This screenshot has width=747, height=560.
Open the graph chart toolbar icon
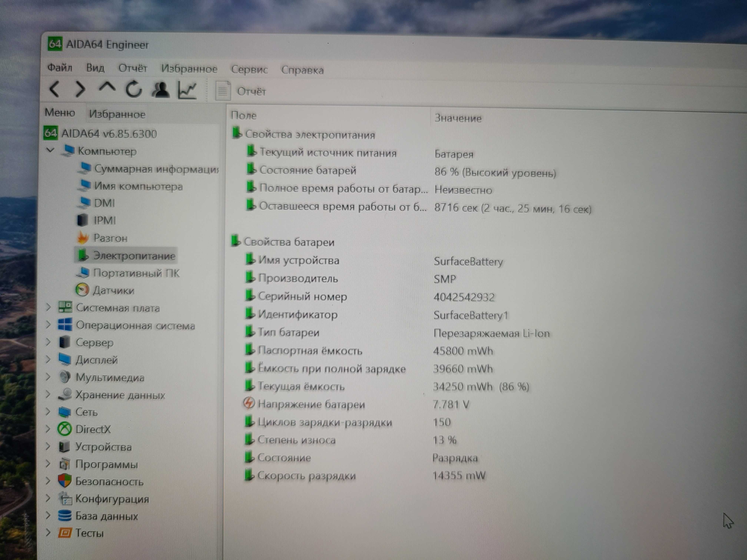(187, 90)
